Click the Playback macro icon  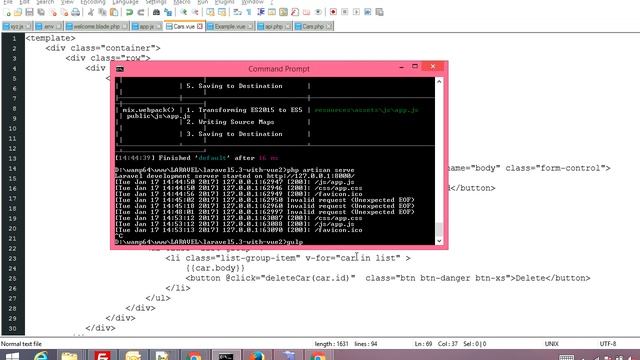pyautogui.click(x=356, y=12)
